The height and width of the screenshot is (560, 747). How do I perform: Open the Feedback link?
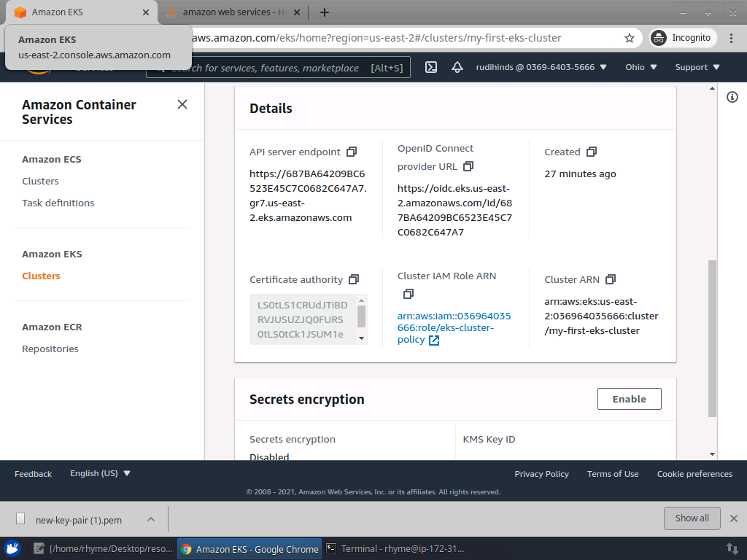(x=33, y=474)
